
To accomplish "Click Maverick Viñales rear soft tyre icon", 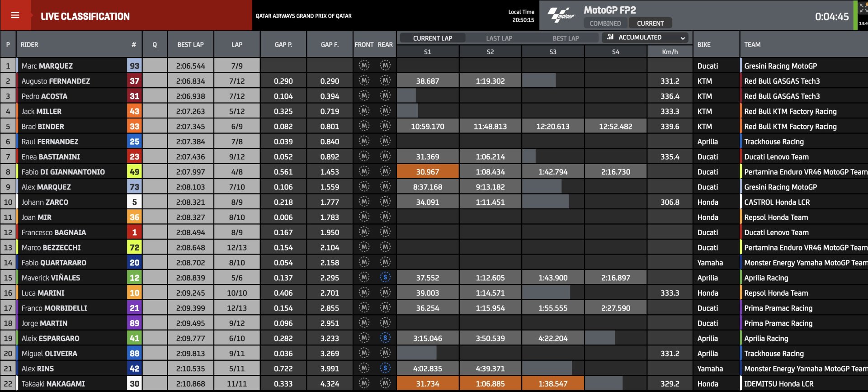I will click(385, 278).
